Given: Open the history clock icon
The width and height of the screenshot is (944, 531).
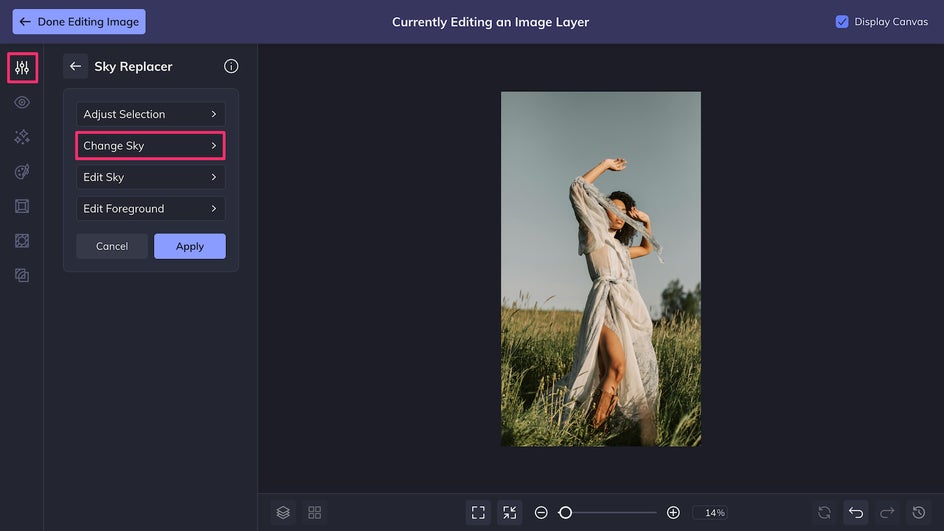Looking at the screenshot, I should pos(919,512).
